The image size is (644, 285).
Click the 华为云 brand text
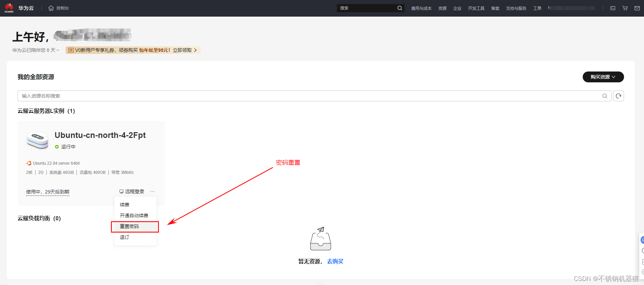click(26, 8)
